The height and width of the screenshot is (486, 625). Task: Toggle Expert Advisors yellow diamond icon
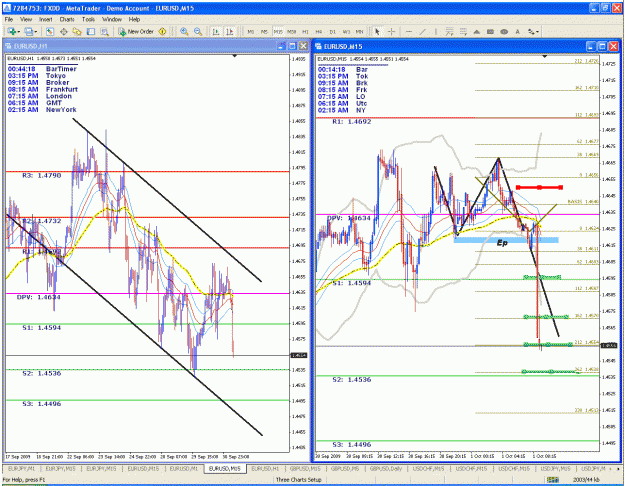pyautogui.click(x=162, y=31)
